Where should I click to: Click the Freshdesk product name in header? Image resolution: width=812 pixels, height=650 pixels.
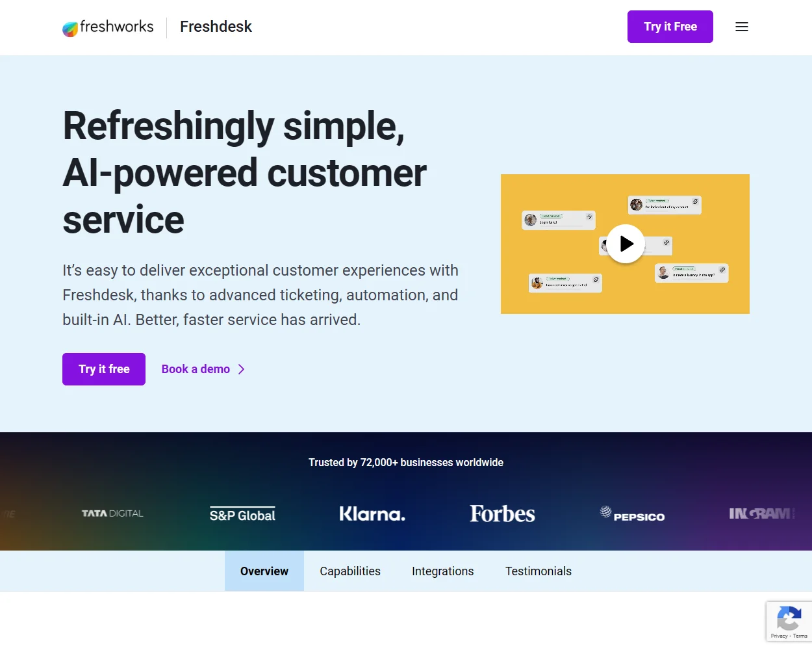(x=216, y=27)
